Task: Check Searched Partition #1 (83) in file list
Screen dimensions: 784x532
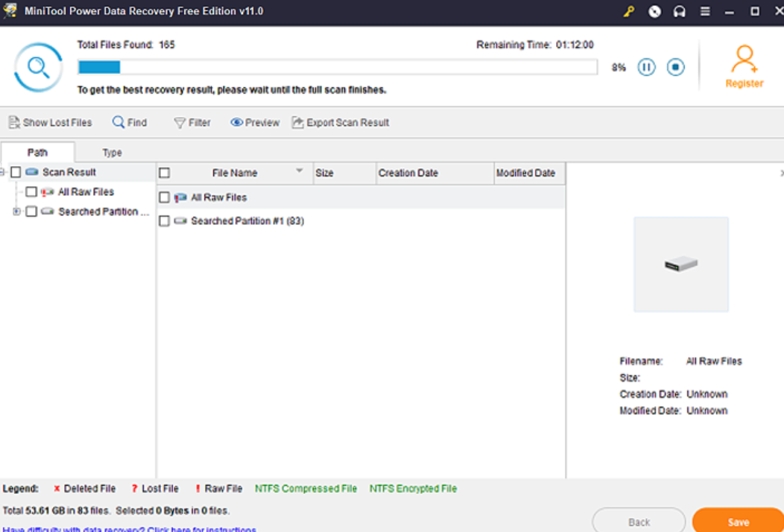Action: pyautogui.click(x=164, y=221)
